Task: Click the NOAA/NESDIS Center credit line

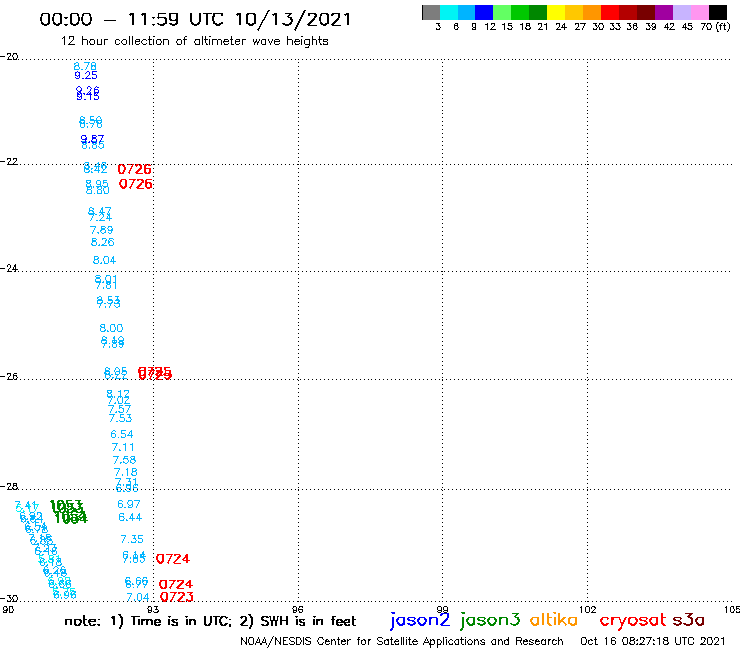Action: (402, 641)
